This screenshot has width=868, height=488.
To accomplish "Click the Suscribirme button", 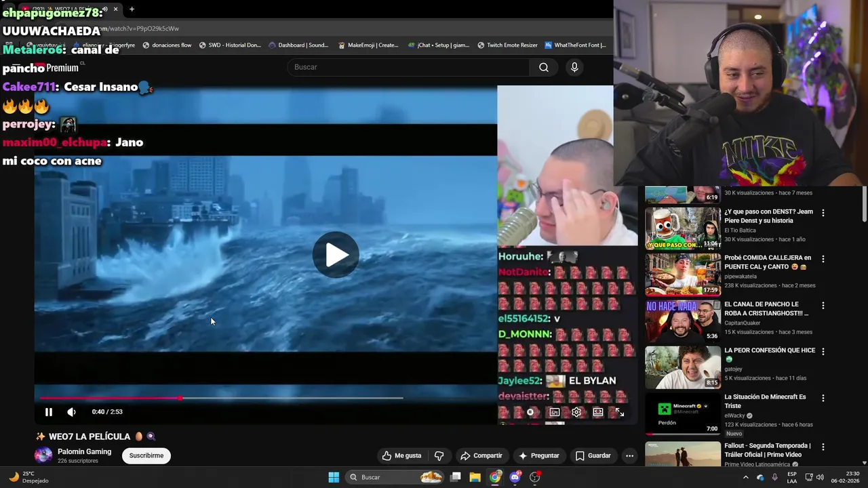I will pos(146,455).
